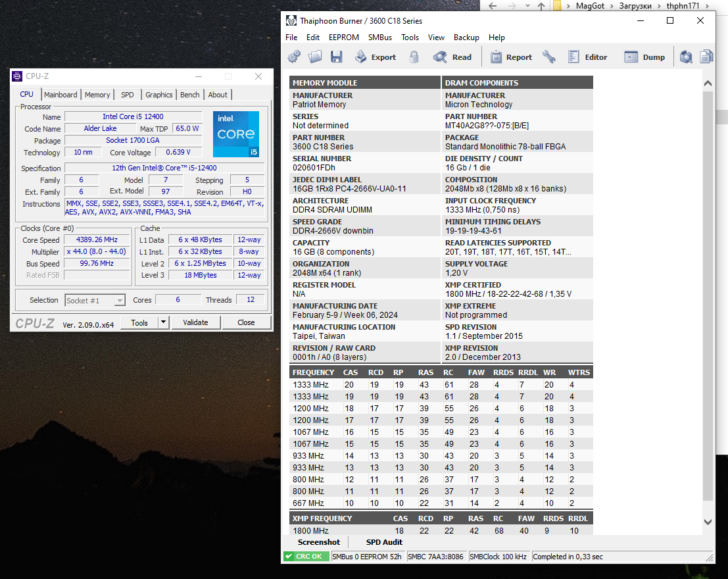Click the thphn171 breadcrumb in Explorer
Viewport: 728px width, 579px height.
tap(683, 5)
